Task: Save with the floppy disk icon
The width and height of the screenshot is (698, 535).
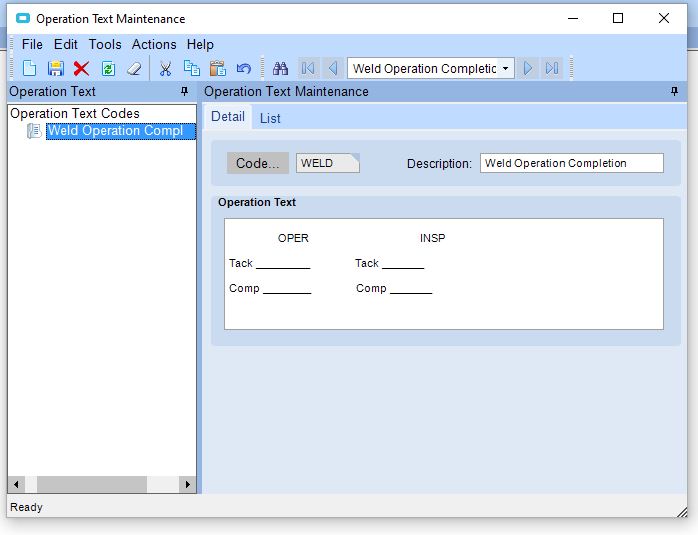Action: tap(56, 69)
